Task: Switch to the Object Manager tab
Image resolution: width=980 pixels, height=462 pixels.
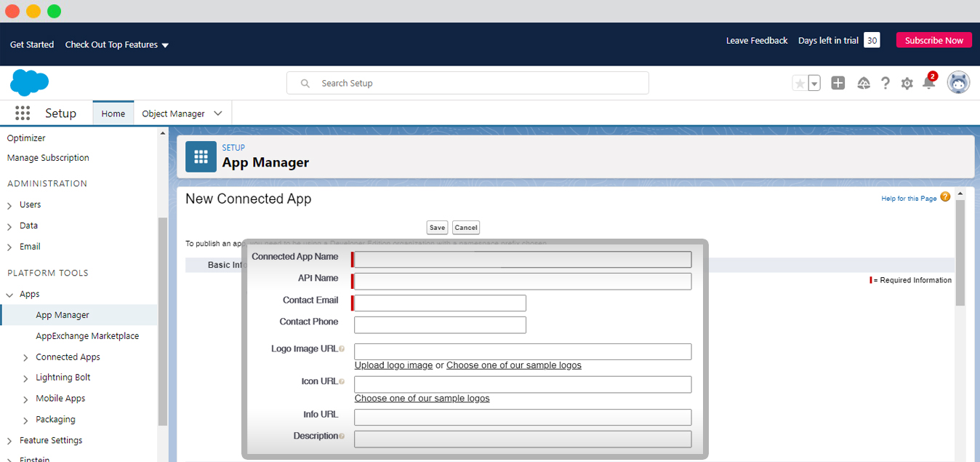Action: click(173, 113)
